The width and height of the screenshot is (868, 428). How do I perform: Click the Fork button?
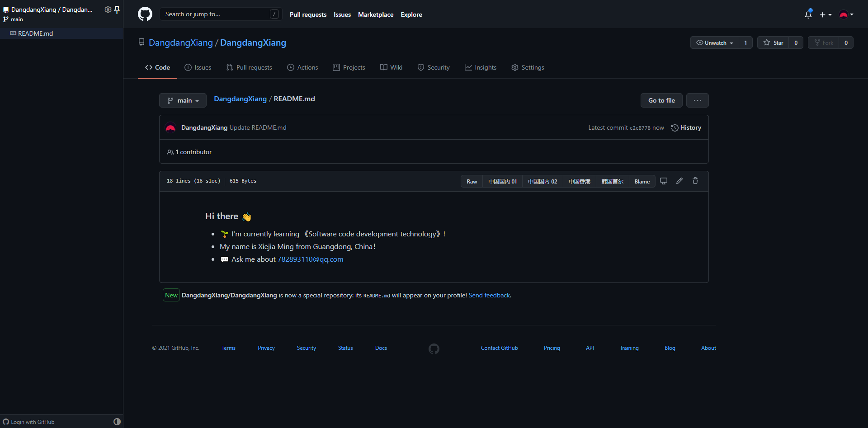point(824,42)
